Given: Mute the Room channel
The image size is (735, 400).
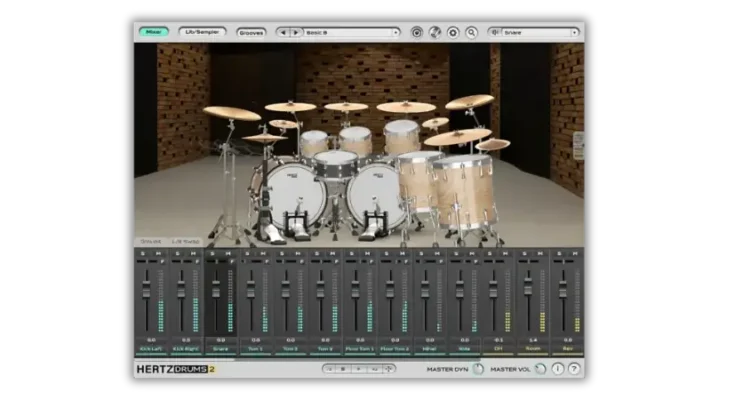Looking at the screenshot, I should [x=538, y=254].
